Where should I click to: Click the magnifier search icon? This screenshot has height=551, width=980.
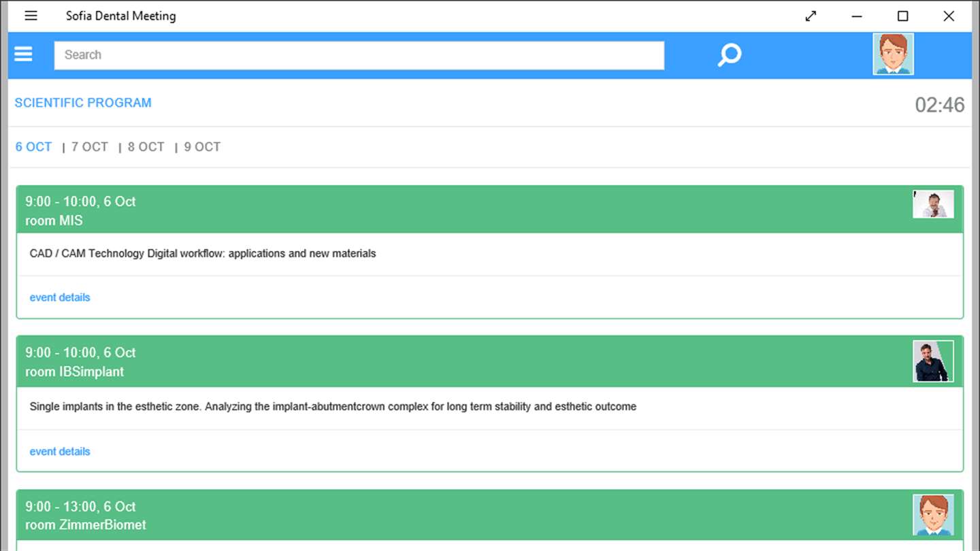[729, 55]
